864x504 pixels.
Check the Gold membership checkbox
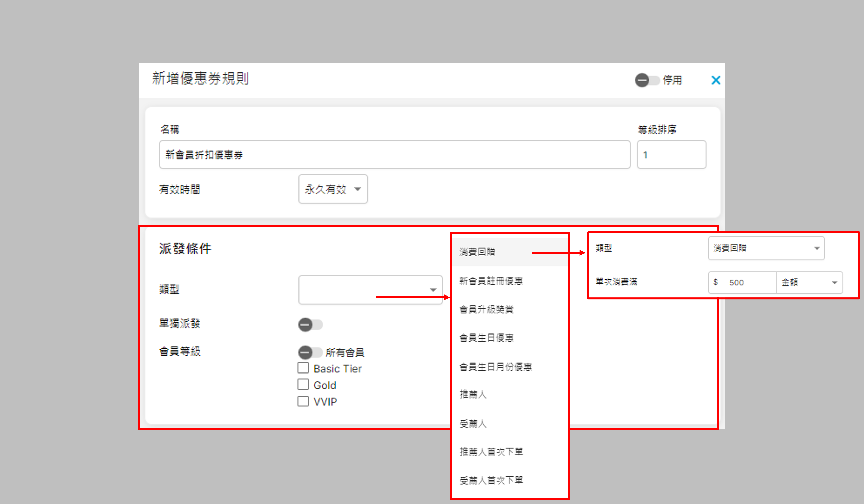click(303, 384)
